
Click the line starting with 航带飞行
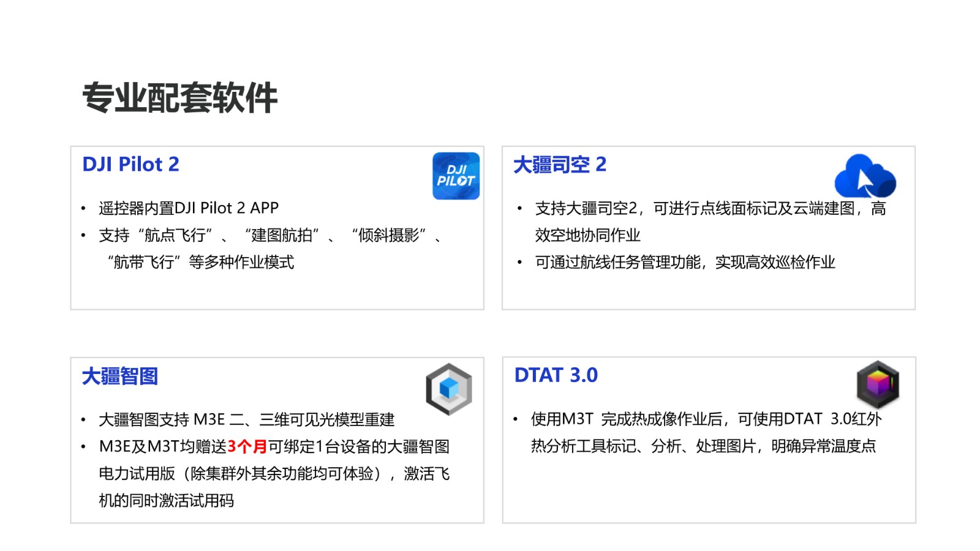point(201,262)
